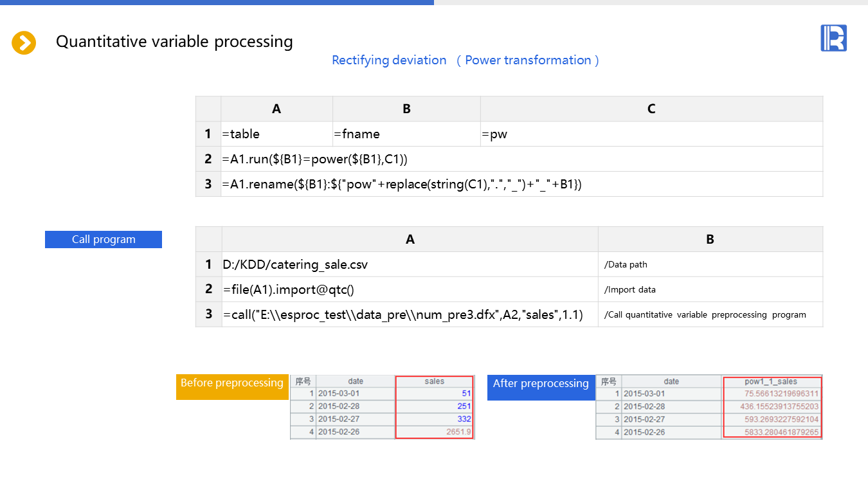This screenshot has height=488, width=868.
Task: Click 2015-02-27 in the After preprocessing table
Action: [x=671, y=419]
